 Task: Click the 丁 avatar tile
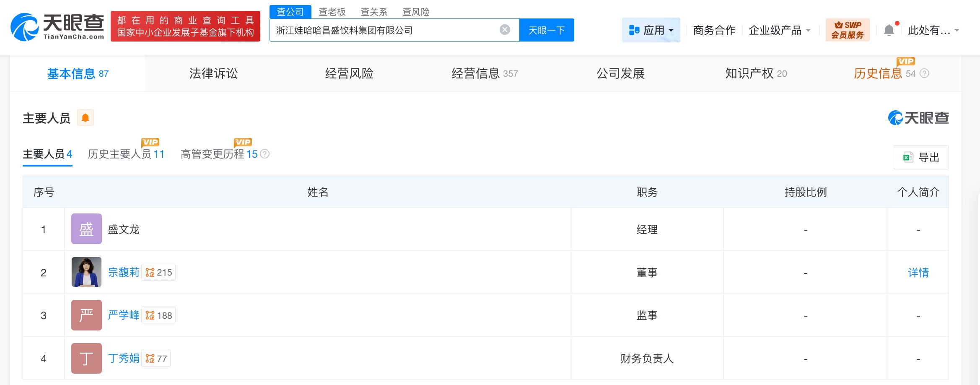[x=86, y=358]
